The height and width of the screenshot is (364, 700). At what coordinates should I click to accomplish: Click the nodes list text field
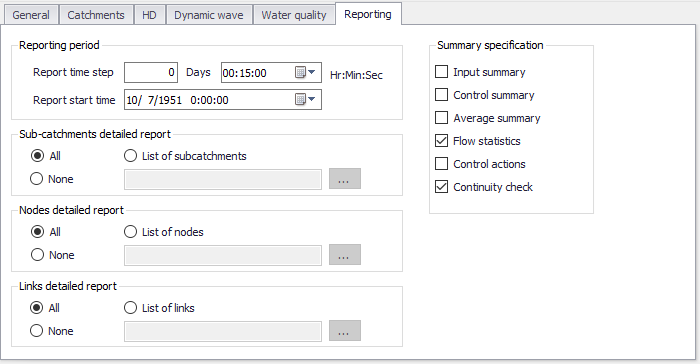coord(223,255)
